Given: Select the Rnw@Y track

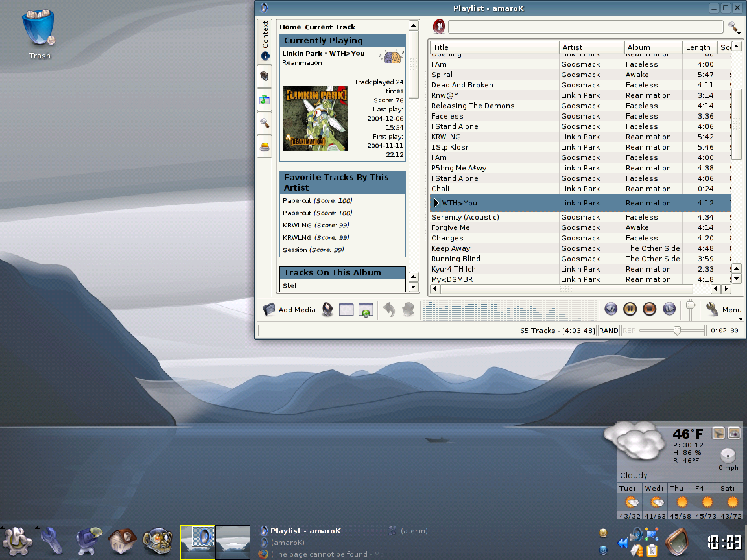Looking at the screenshot, I should click(580, 96).
